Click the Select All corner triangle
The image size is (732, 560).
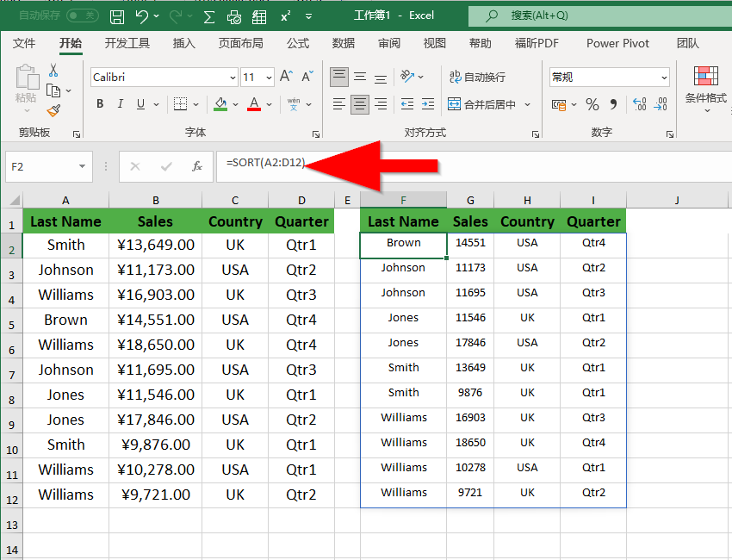click(x=15, y=200)
